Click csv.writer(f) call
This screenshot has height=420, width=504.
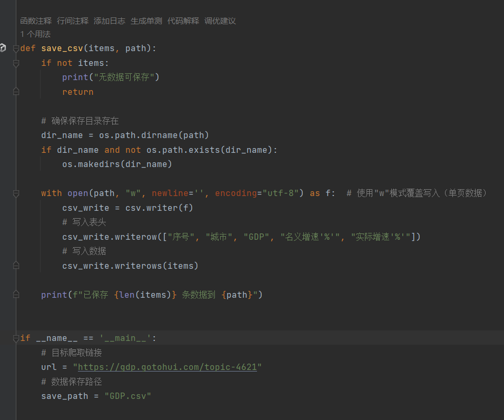pyautogui.click(x=159, y=208)
